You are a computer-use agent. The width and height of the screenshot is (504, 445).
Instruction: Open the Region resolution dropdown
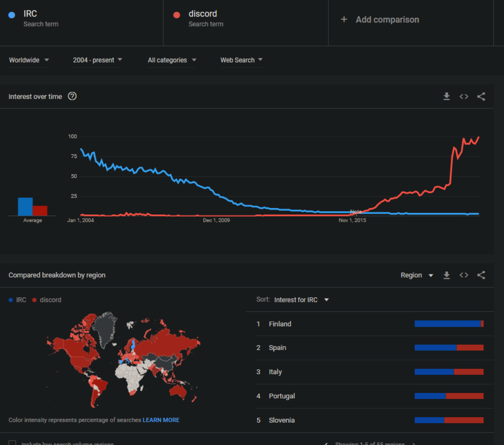417,275
